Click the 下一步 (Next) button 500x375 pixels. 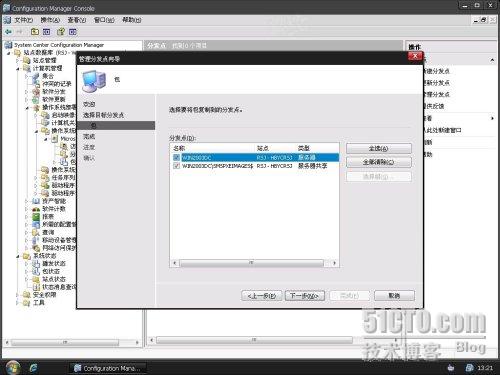coord(305,296)
